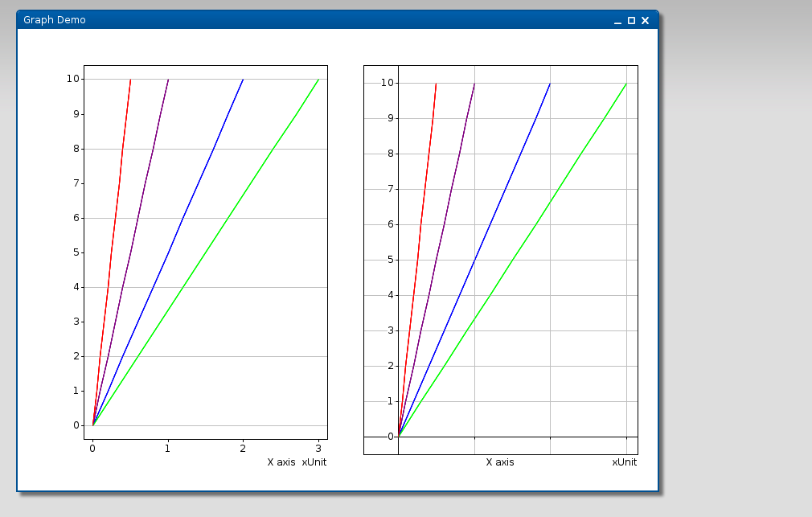This screenshot has width=812, height=517.
Task: Click y-axis label 0 on right graph
Action: 391,437
